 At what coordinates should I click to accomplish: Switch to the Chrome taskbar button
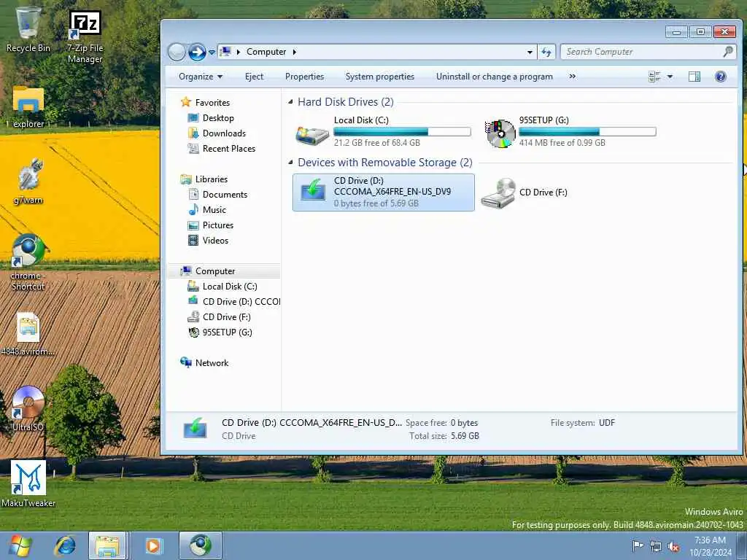coord(200,545)
